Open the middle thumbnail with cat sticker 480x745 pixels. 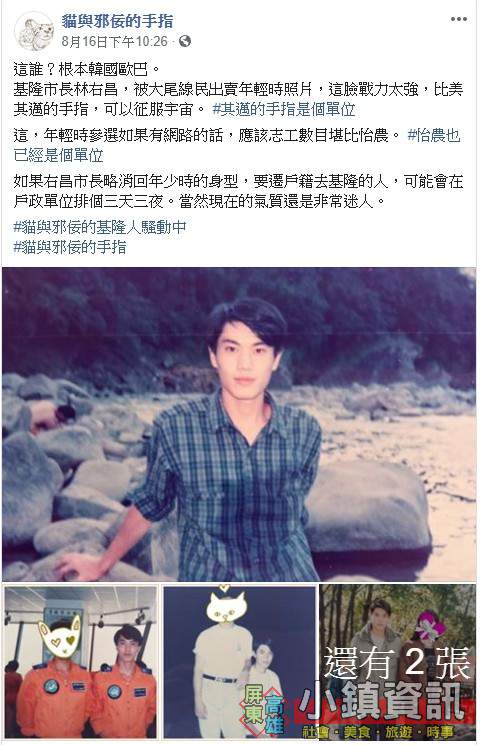(239, 662)
